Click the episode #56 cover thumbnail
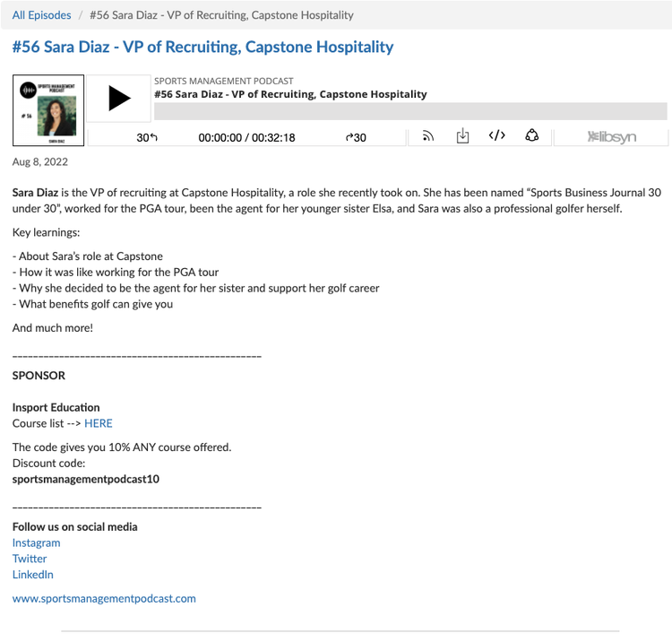This screenshot has width=672, height=642. click(x=48, y=110)
